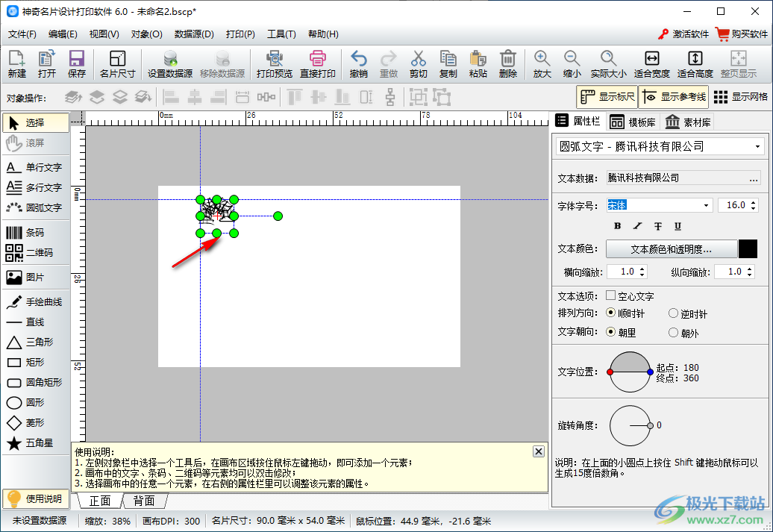This screenshot has height=532, width=773.
Task: Click the 设置数据源 icon
Action: [x=170, y=64]
